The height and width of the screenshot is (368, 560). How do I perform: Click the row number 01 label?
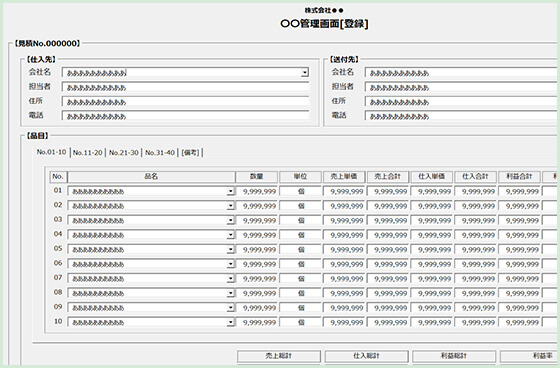pos(58,190)
